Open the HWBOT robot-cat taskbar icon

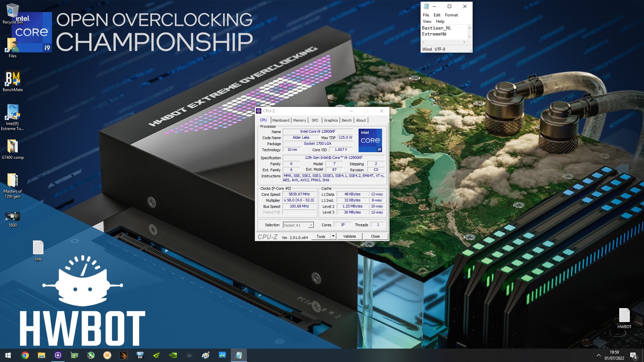tap(189, 355)
